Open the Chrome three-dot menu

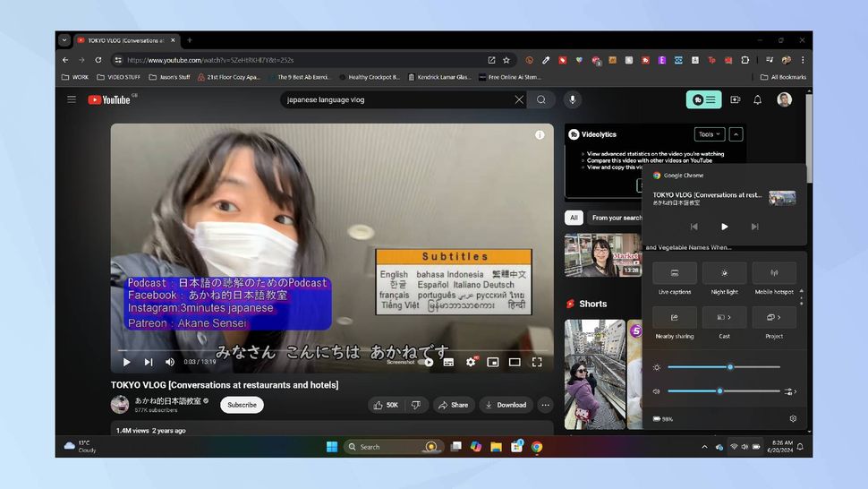[803, 60]
